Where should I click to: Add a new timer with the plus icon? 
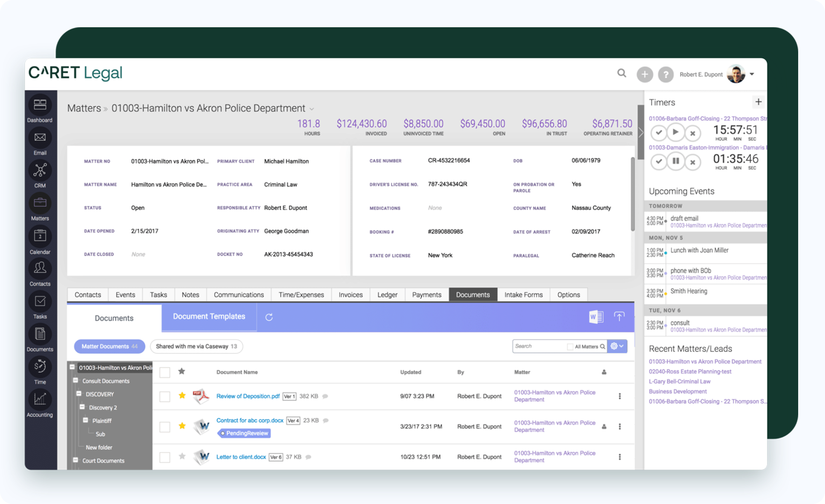758,102
